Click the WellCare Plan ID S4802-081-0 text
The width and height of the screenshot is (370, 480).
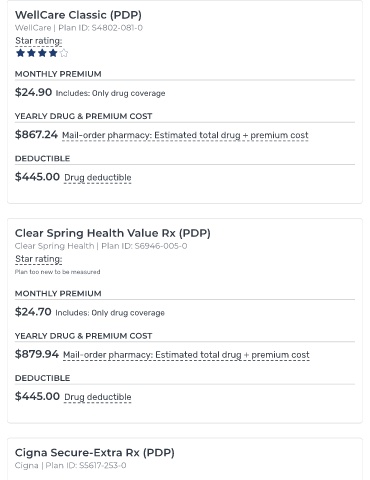pos(100,28)
